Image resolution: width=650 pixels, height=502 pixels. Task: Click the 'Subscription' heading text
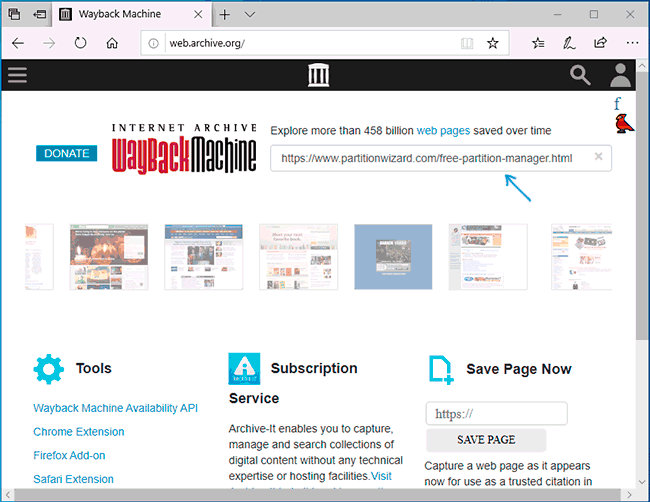314,368
